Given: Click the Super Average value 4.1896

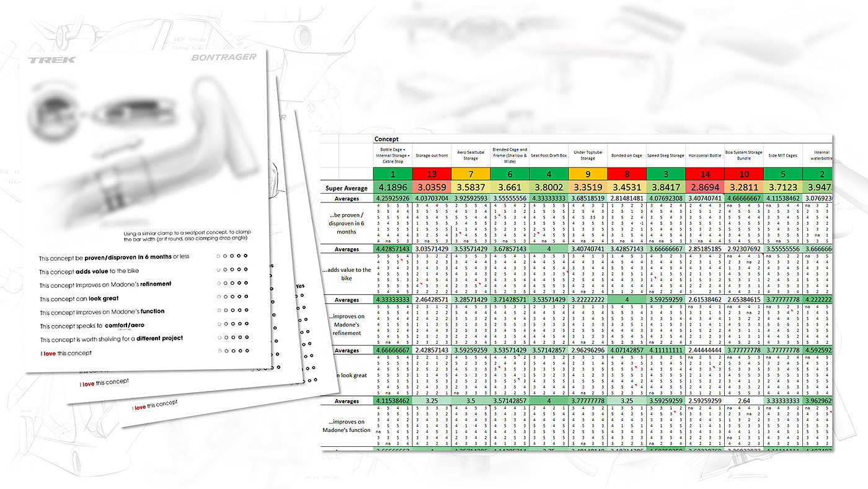Looking at the screenshot, I should pos(392,187).
